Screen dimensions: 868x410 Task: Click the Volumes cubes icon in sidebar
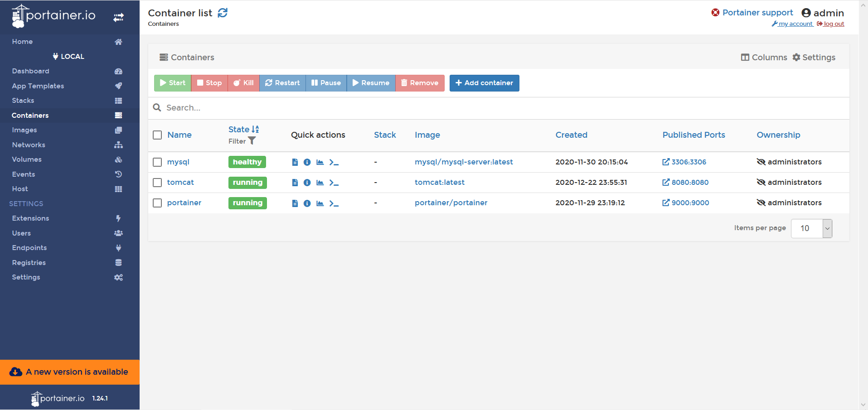[x=118, y=159]
